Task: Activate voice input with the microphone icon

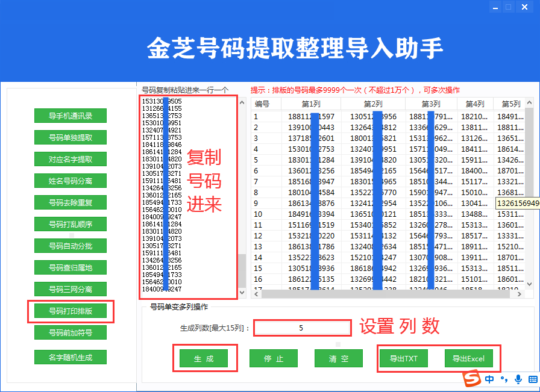Action: 518,379
